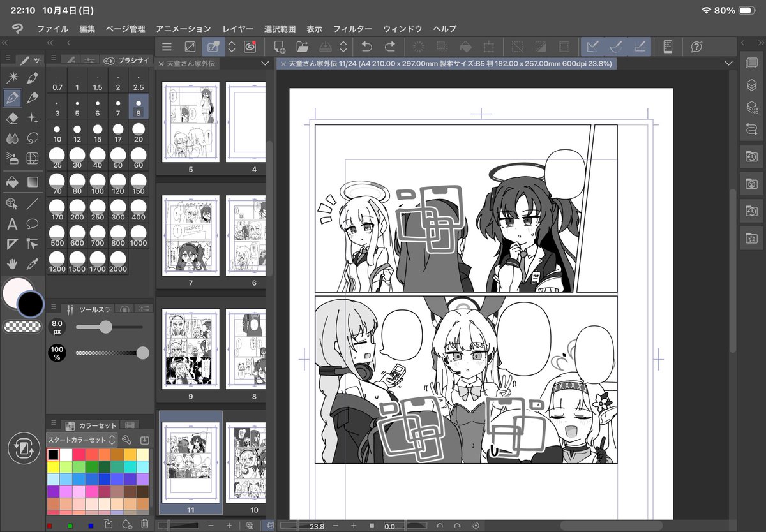Select the Frame border grid tool
Screen dimensions: 766x532
click(x=33, y=158)
